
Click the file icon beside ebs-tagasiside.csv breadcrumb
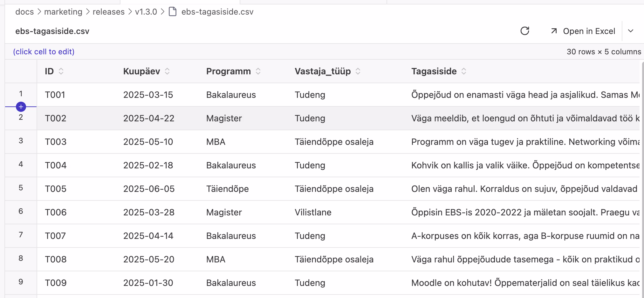(x=173, y=12)
